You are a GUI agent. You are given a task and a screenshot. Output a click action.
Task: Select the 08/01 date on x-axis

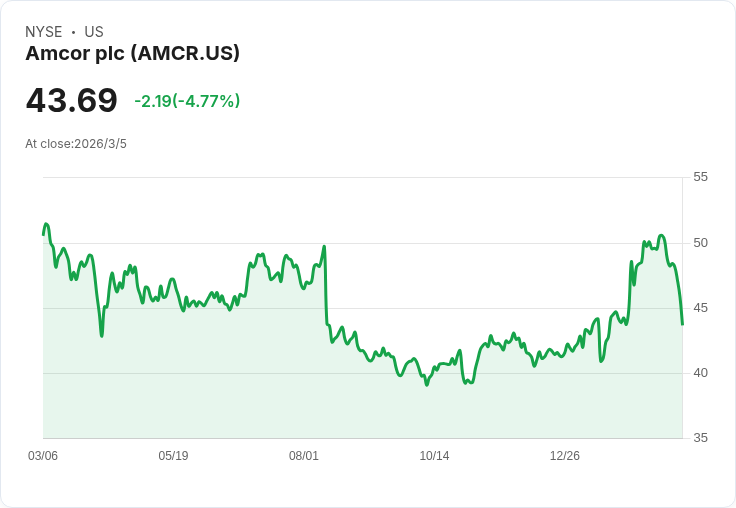tap(304, 456)
